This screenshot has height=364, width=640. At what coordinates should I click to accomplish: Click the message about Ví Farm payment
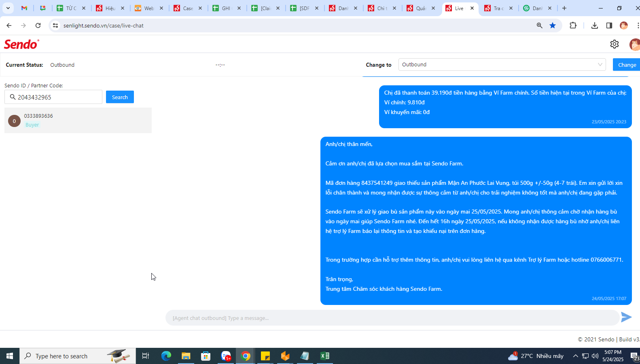tap(505, 107)
